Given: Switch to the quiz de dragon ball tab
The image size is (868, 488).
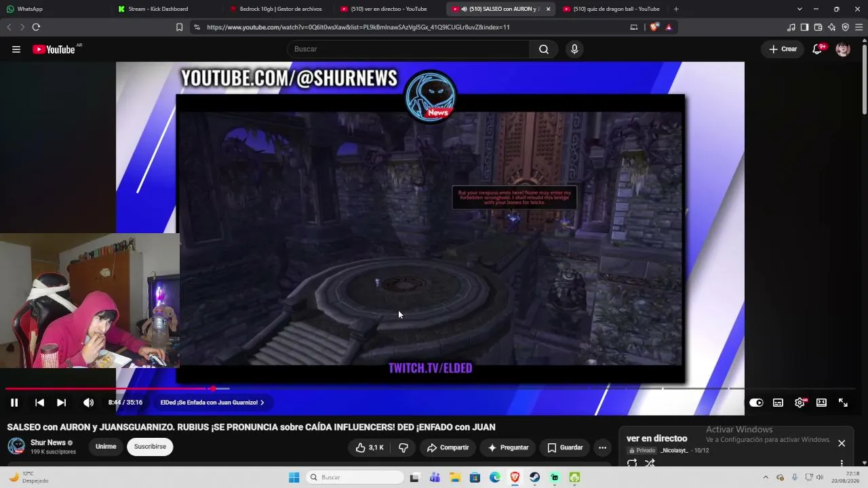Looking at the screenshot, I should pyautogui.click(x=612, y=9).
